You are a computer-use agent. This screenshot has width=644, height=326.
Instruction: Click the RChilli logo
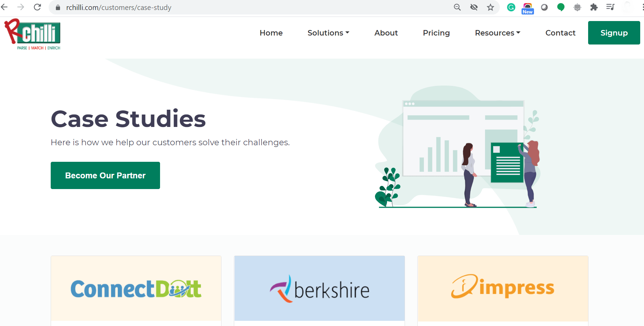point(33,34)
